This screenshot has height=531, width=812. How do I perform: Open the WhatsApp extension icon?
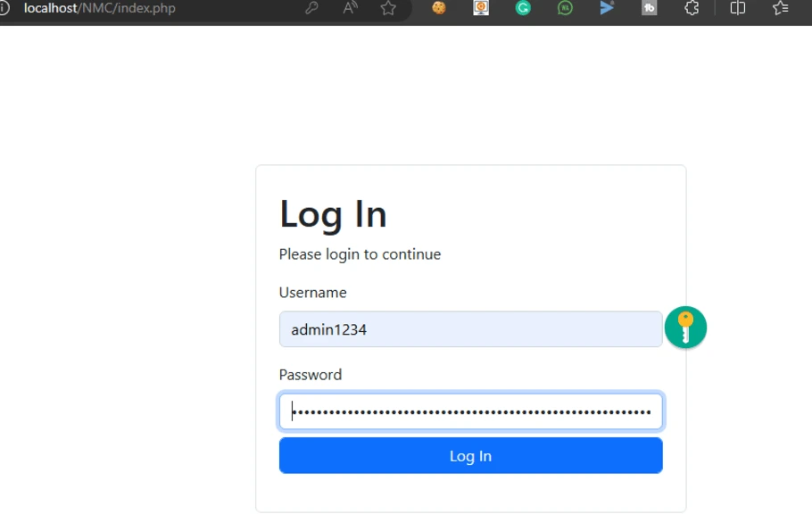coord(565,9)
